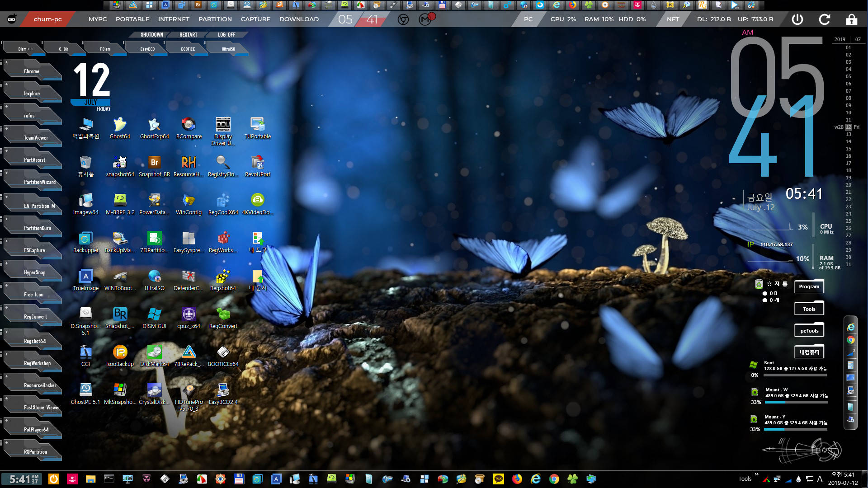The width and height of the screenshot is (868, 488).
Task: Open BCompare desktop shortcut
Action: (189, 128)
